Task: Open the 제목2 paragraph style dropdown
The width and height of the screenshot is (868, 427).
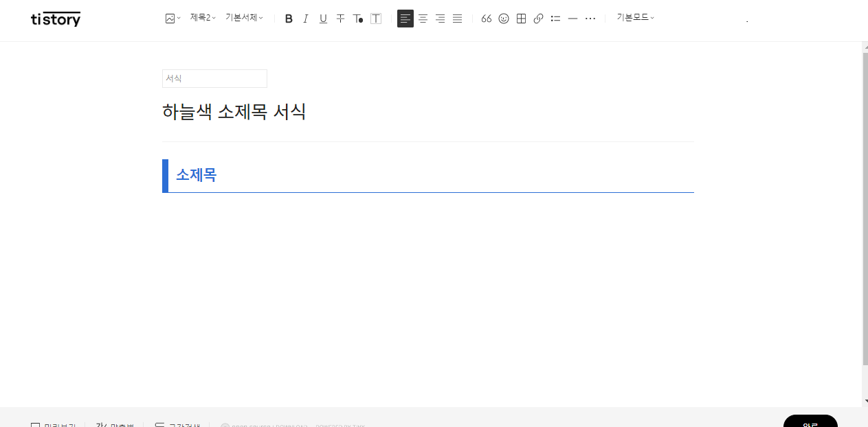Action: (203, 18)
